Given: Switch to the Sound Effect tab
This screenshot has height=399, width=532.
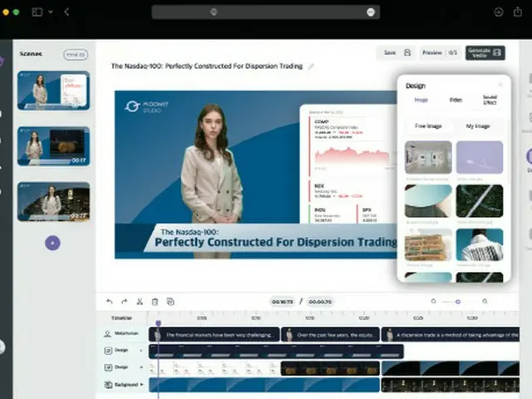Looking at the screenshot, I should point(490,100).
